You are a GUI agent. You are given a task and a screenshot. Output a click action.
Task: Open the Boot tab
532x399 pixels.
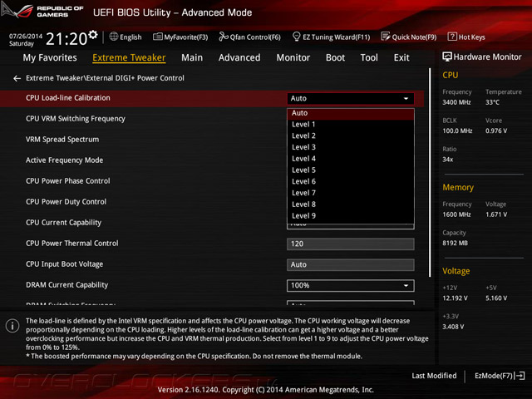[335, 57]
